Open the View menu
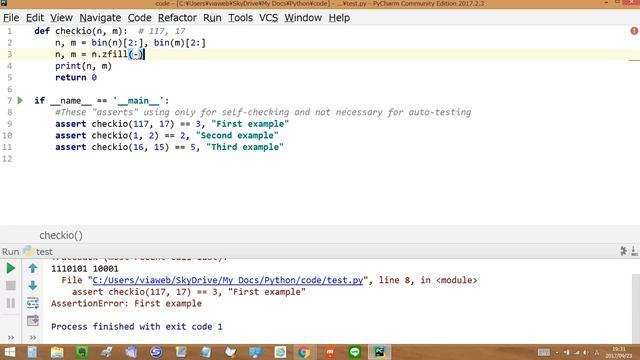This screenshot has width=640, height=360. click(x=61, y=18)
